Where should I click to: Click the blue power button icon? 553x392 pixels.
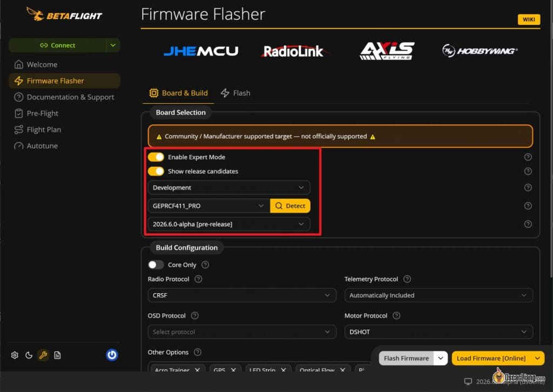pos(112,355)
